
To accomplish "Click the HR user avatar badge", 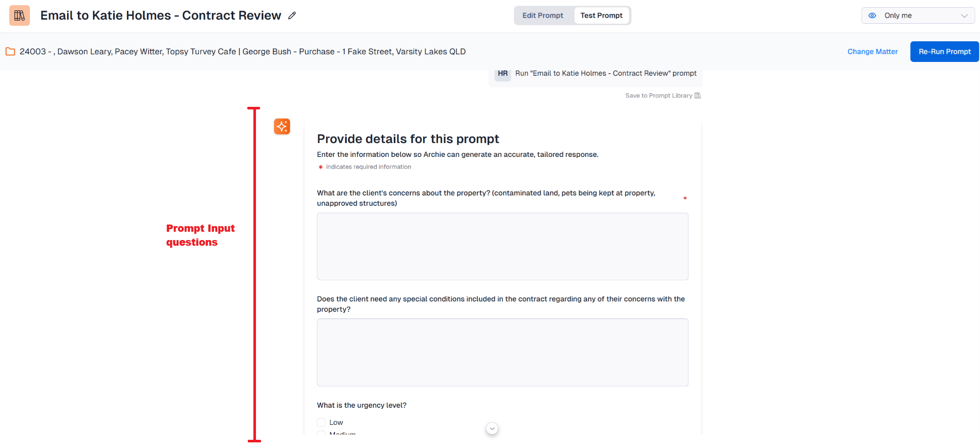I will [503, 74].
